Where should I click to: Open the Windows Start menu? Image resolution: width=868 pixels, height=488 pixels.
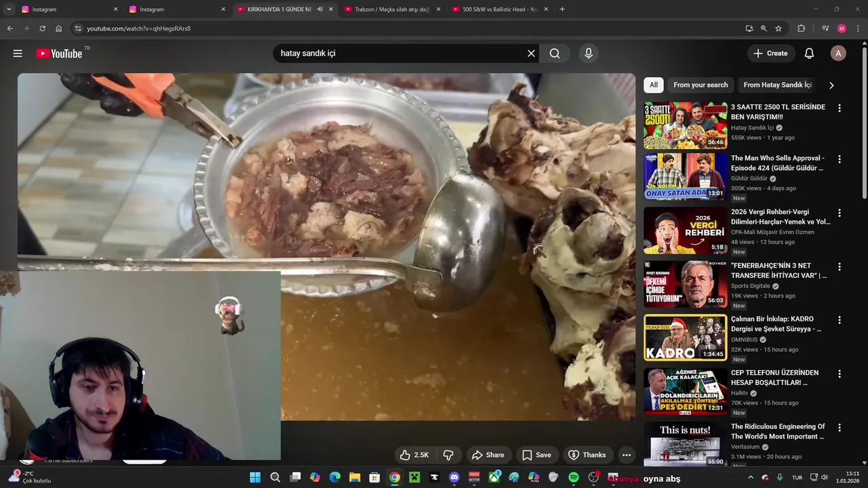coord(255,478)
